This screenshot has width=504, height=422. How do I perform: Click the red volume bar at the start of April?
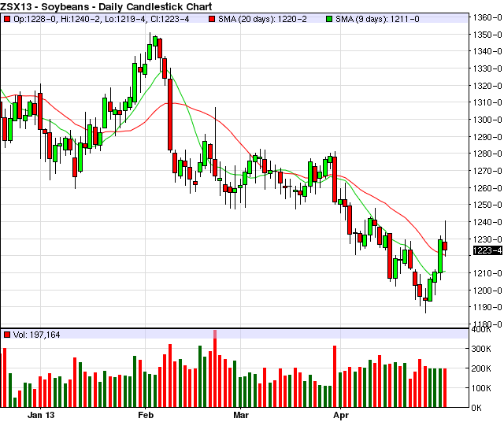(x=335, y=376)
